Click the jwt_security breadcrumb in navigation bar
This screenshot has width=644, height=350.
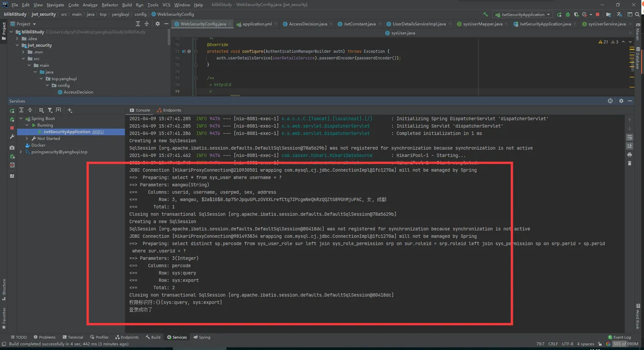[x=44, y=14]
